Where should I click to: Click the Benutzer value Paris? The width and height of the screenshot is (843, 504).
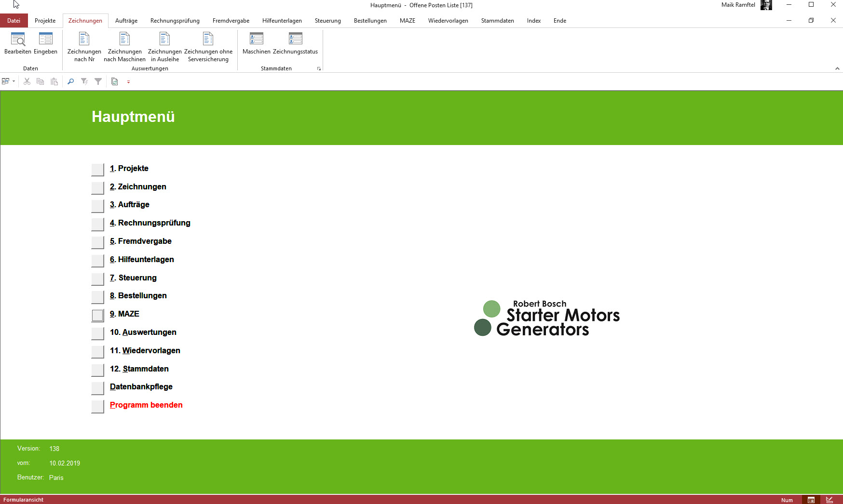56,477
